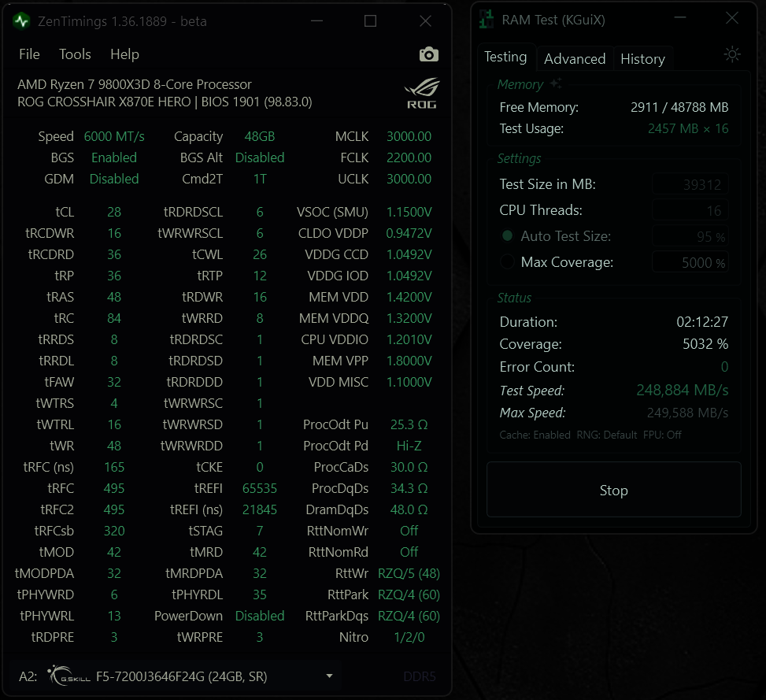Open the Help menu in ZenTimings
Image resolution: width=766 pixels, height=700 pixels.
[124, 54]
